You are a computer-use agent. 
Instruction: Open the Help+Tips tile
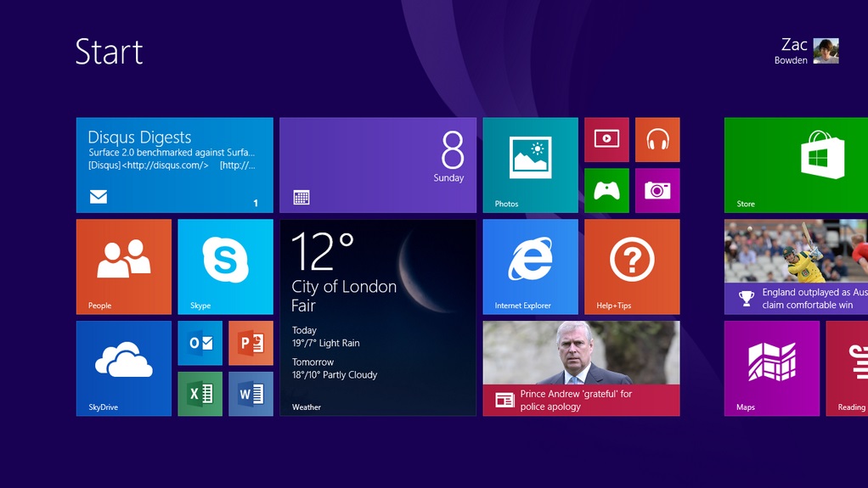coord(632,266)
